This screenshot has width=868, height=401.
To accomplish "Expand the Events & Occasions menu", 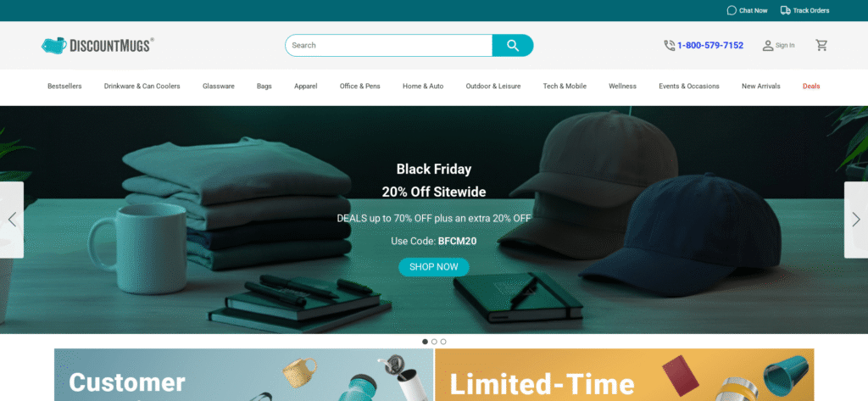I will coord(688,86).
